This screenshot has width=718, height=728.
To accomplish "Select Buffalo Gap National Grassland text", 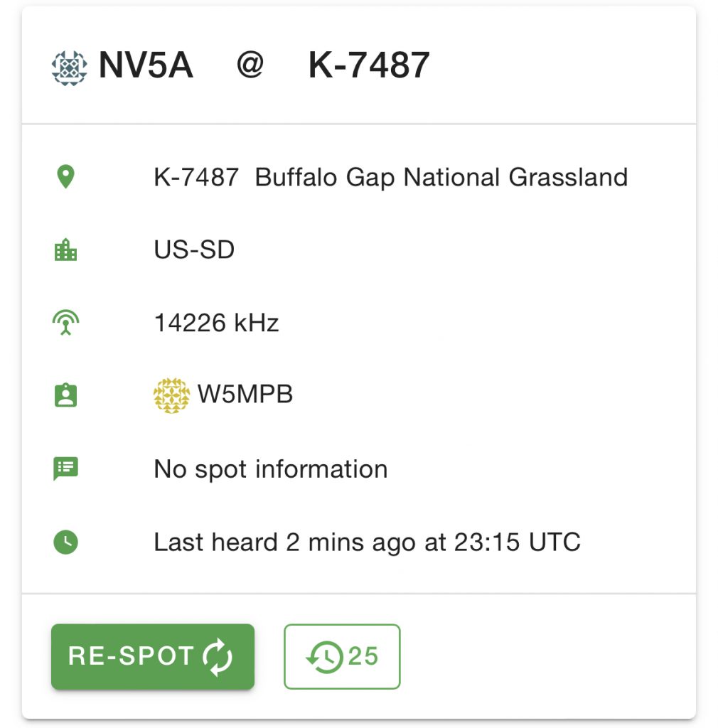I will point(441,177).
